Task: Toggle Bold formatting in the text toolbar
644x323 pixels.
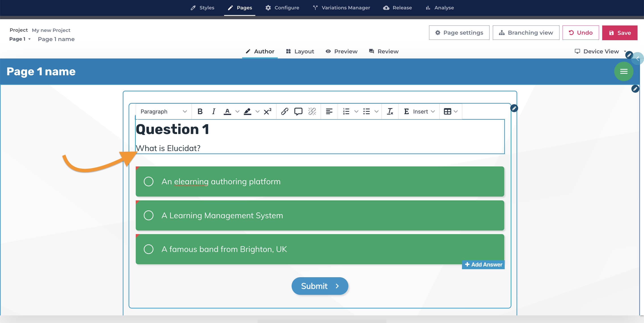Action: [200, 111]
